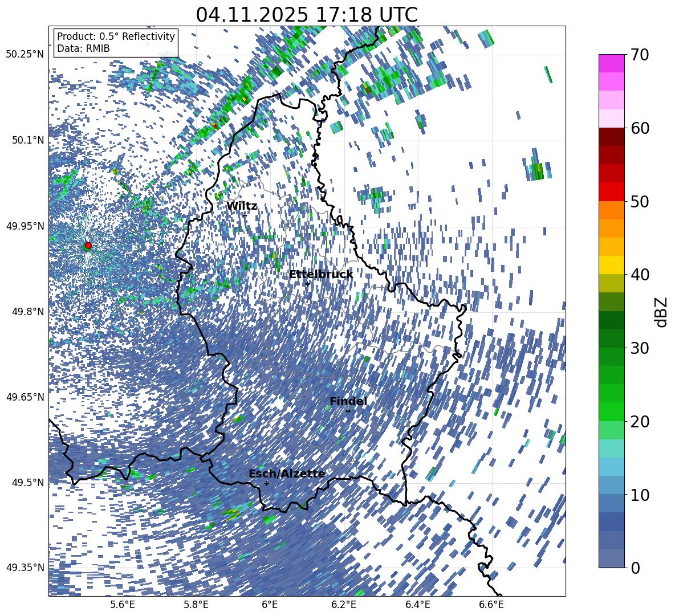
Task: Click the plot title '04.11.2025 17:18 UTC'
Action: click(x=307, y=15)
